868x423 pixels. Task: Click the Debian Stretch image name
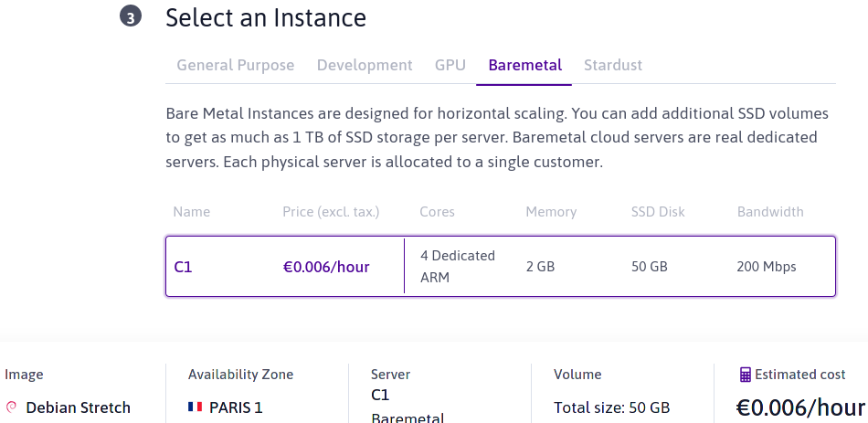pyautogui.click(x=78, y=407)
